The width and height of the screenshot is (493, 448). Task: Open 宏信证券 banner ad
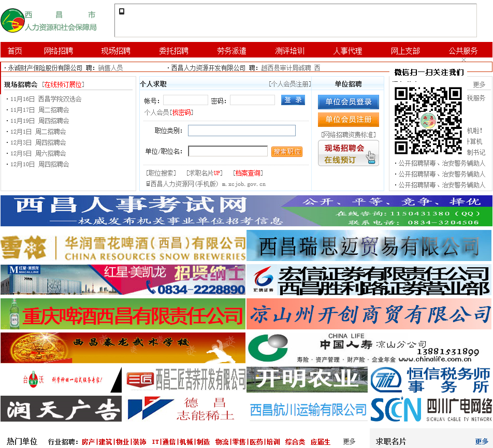click(369, 280)
